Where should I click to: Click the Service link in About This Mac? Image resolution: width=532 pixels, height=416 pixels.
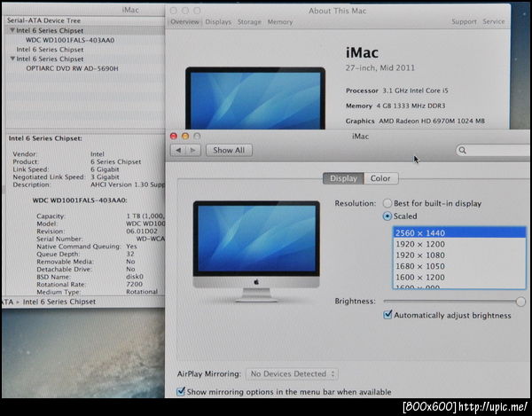pos(494,21)
